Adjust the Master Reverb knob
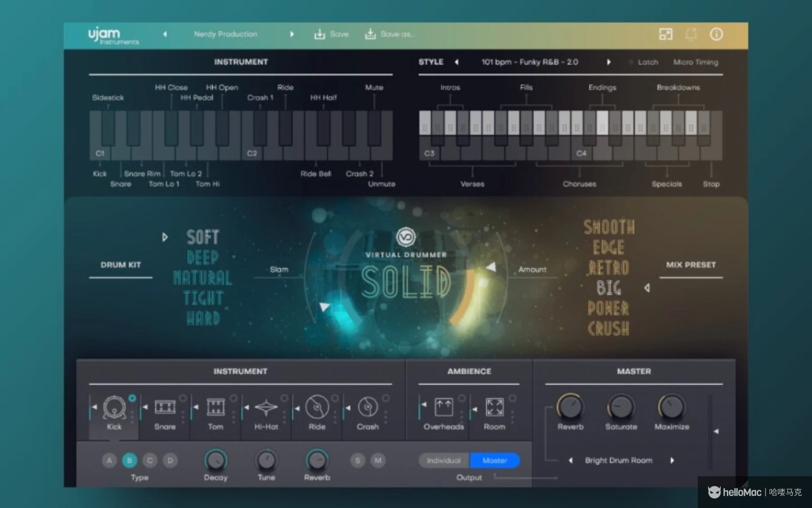Screen dimensions: 812x508 570,406
